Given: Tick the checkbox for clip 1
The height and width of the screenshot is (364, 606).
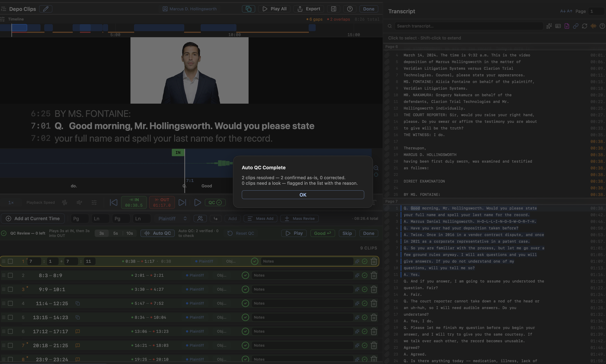Looking at the screenshot, I should coord(10,261).
